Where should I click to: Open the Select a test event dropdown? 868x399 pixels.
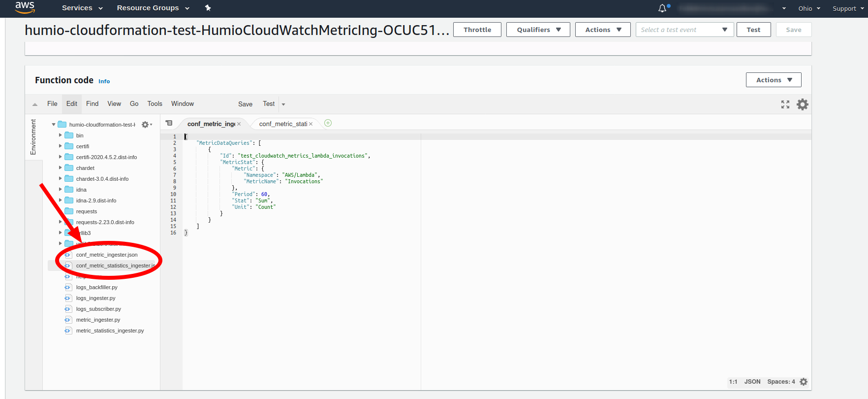(x=684, y=30)
